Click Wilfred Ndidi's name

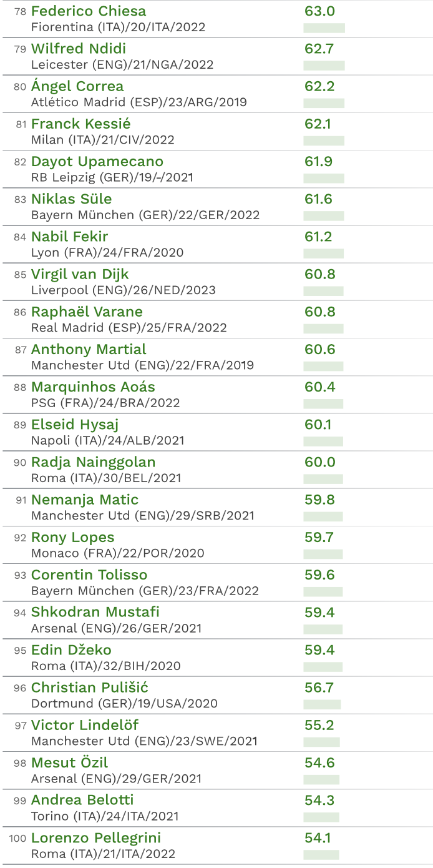[78, 49]
